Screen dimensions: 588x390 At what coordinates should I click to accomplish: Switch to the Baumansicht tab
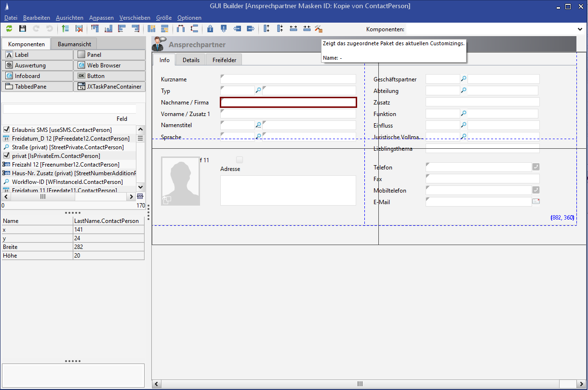pyautogui.click(x=73, y=43)
